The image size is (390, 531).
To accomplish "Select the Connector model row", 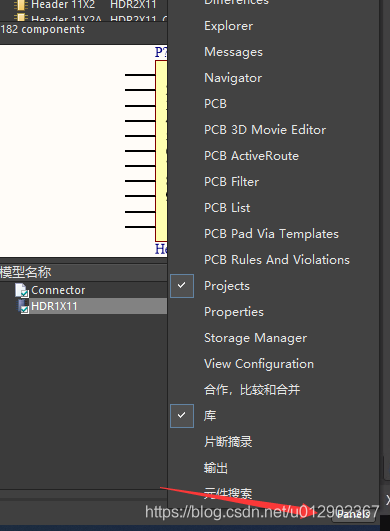I will click(x=83, y=290).
